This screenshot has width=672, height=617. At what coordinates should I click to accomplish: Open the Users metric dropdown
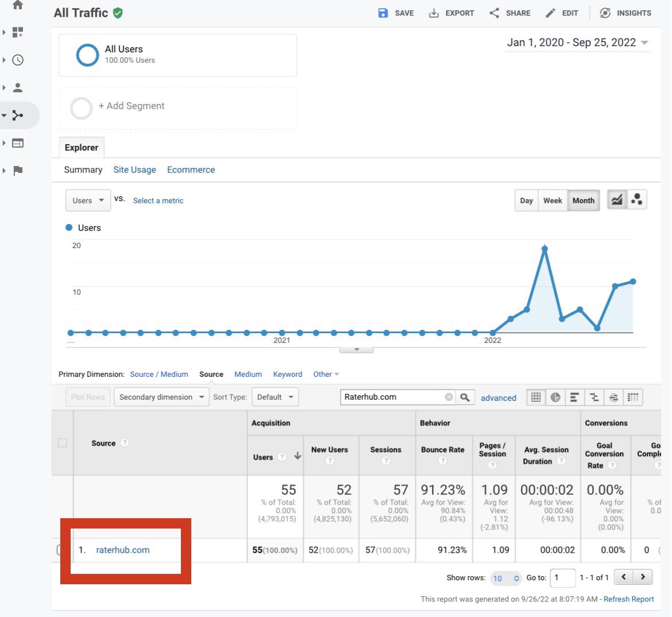click(x=88, y=200)
